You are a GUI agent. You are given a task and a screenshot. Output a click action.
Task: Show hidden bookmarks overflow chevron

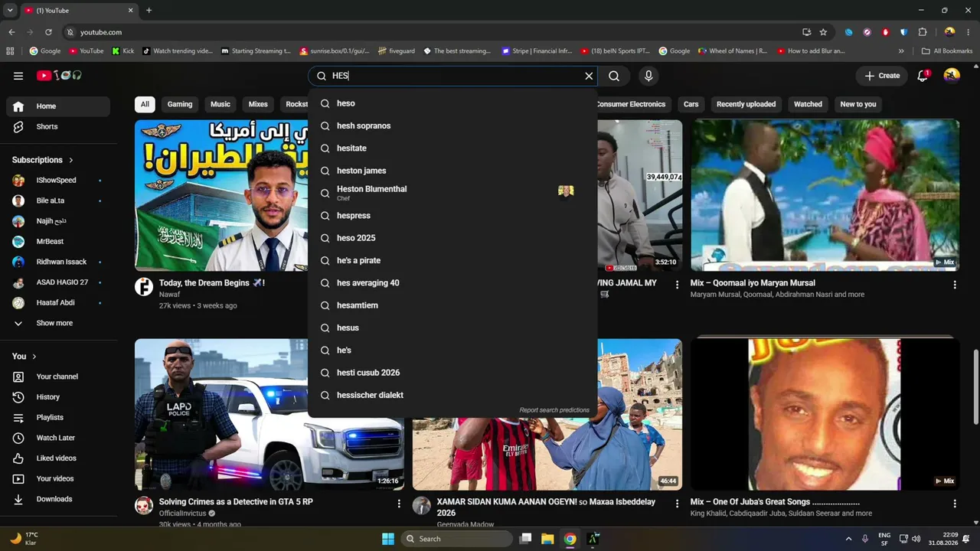(x=901, y=51)
